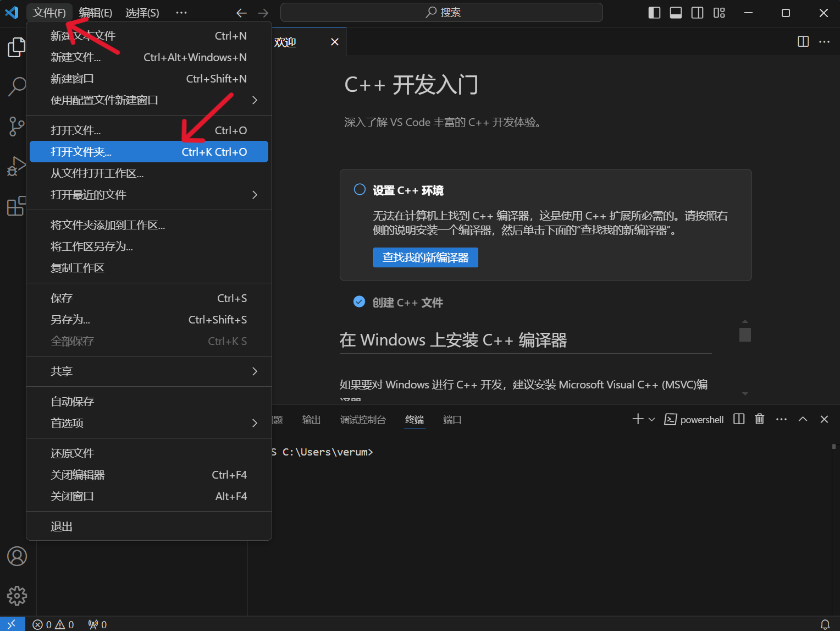Toggle primary side bar layout icon

[654, 13]
